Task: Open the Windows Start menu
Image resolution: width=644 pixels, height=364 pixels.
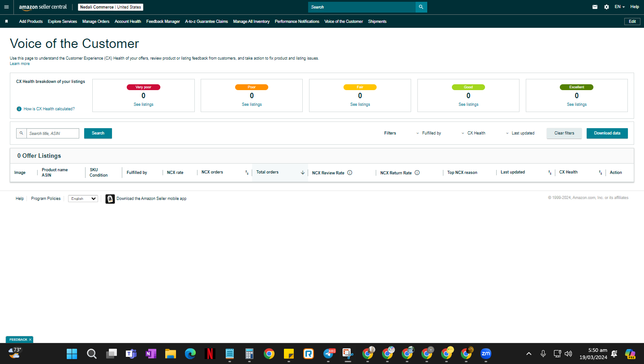Action: pyautogui.click(x=72, y=354)
